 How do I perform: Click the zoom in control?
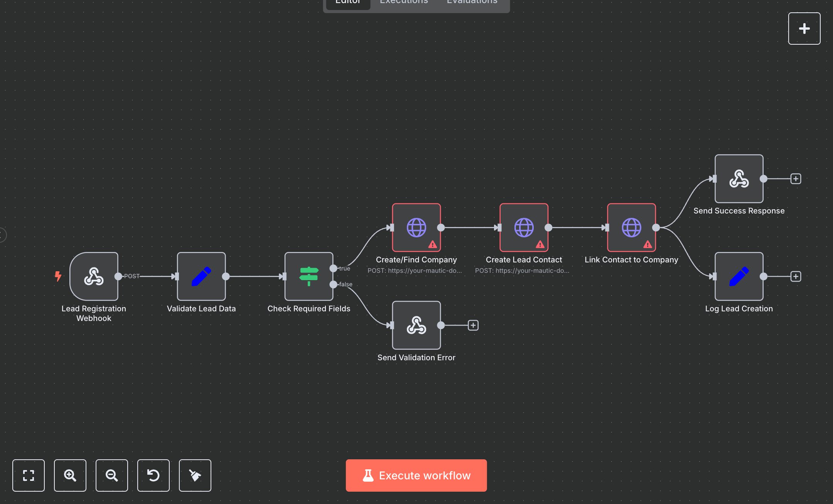pos(70,475)
